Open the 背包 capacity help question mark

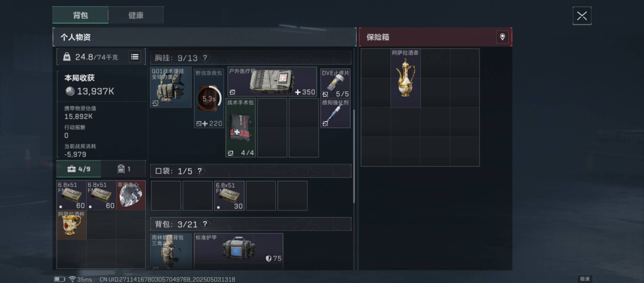pos(205,224)
